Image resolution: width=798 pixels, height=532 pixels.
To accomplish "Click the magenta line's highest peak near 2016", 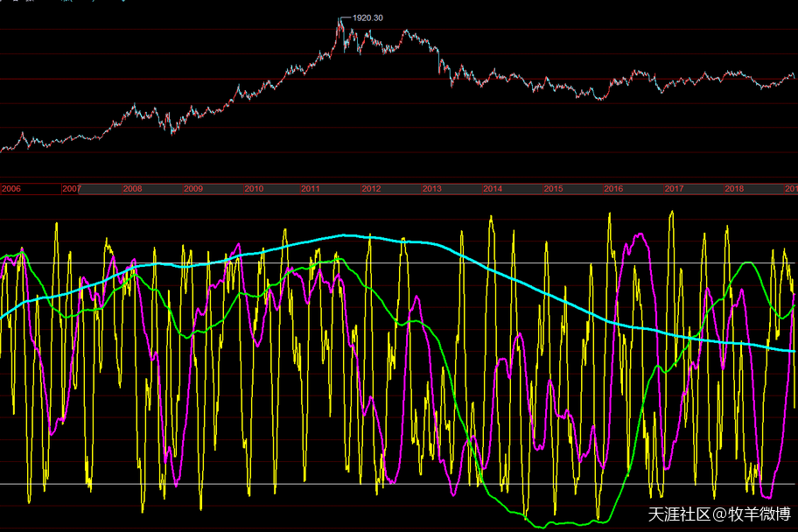I will pos(640,234).
